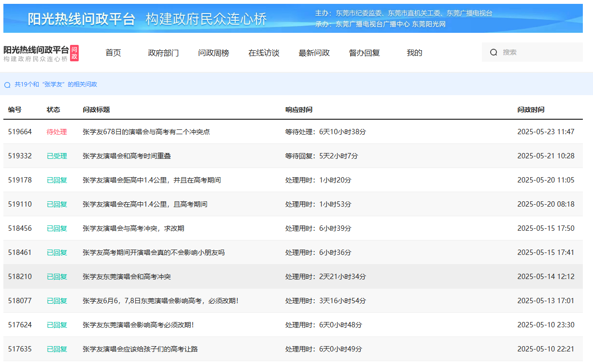Click the 共19个和"张学友"的相关问政 summary text
The image size is (593, 364).
coord(56,84)
